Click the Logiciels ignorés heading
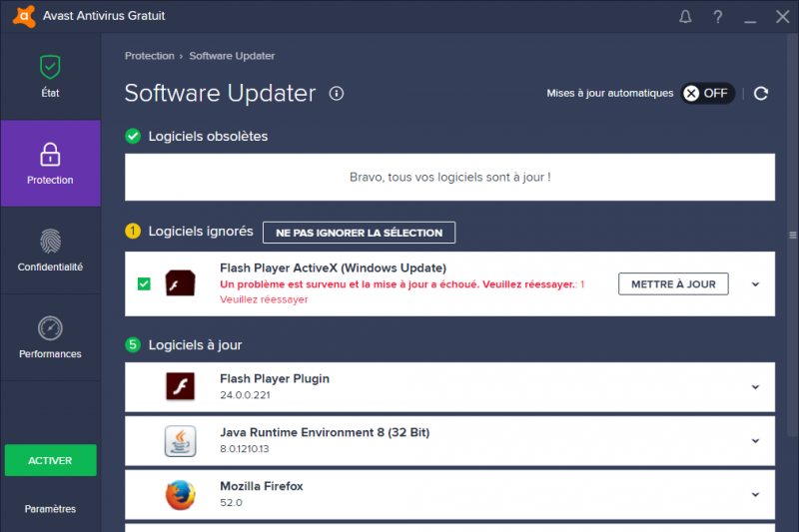The width and height of the screenshot is (799, 532). click(201, 232)
